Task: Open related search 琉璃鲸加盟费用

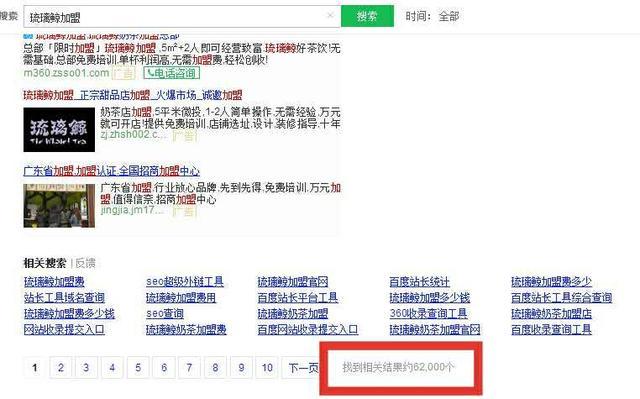Action: 181,297
